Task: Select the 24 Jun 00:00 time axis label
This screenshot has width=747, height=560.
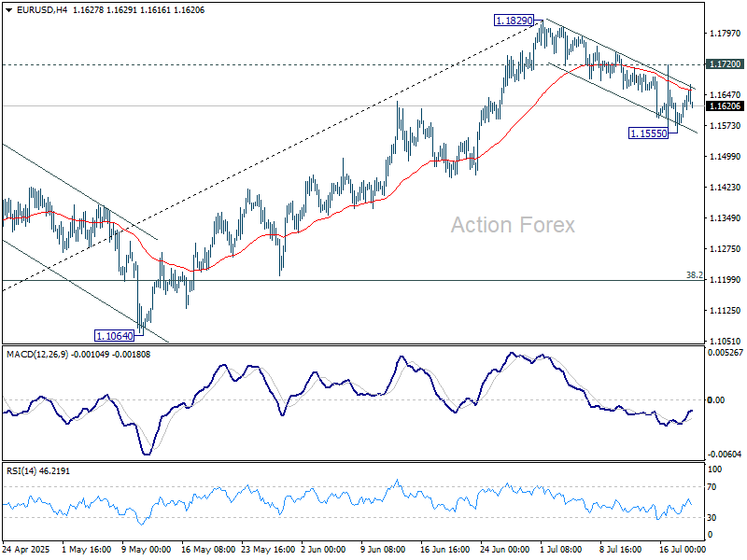Action: pyautogui.click(x=505, y=550)
